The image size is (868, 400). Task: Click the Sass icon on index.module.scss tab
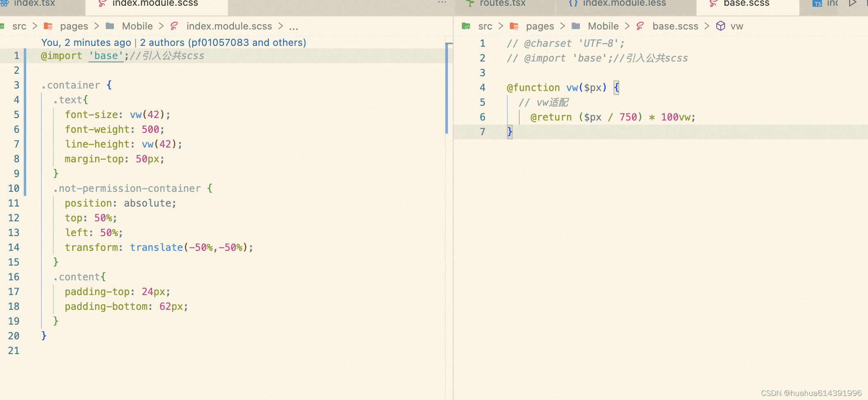[x=102, y=3]
